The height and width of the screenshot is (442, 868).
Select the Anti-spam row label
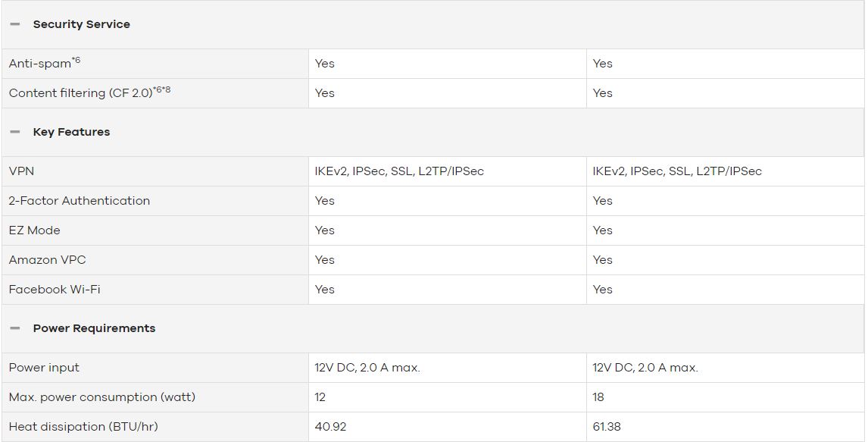point(44,63)
